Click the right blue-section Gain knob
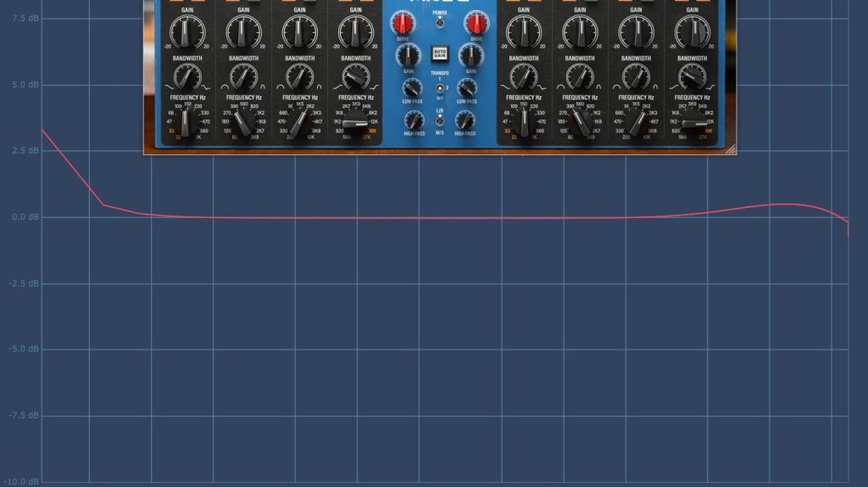Viewport: 868px width, 487px height. 470,56
